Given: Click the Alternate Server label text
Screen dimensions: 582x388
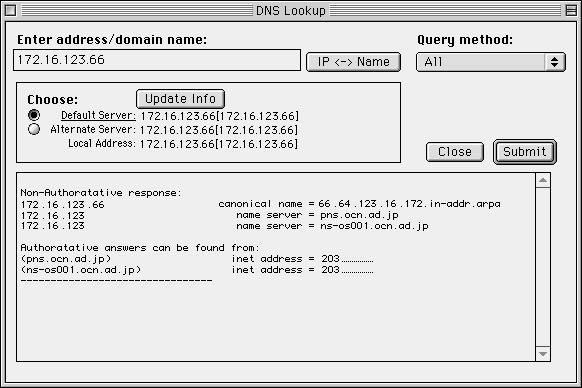Looking at the screenshot, I should click(x=93, y=130).
